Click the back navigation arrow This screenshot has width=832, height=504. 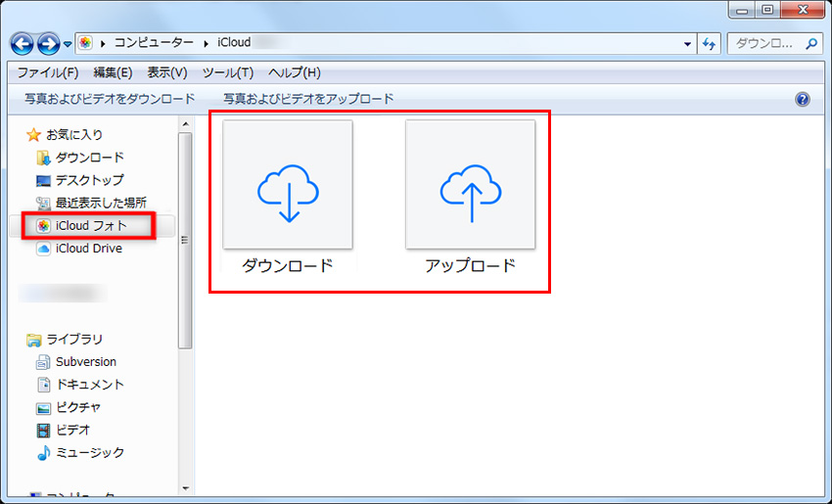22,44
